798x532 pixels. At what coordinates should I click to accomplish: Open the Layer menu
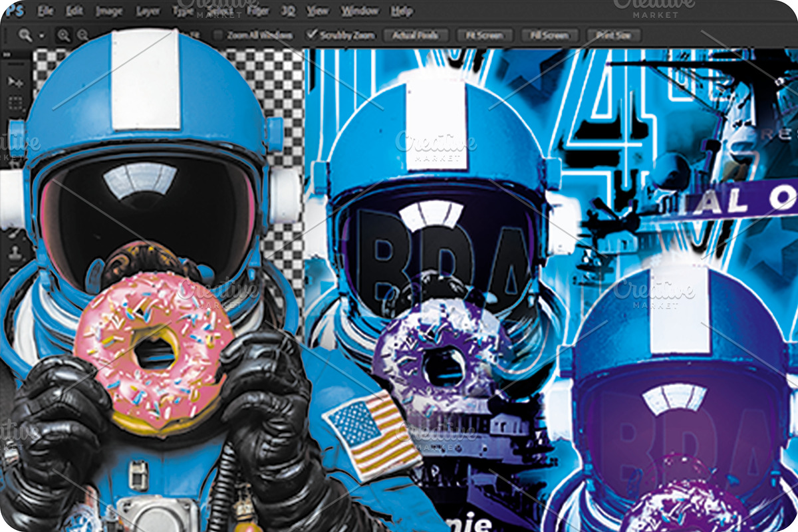(148, 11)
